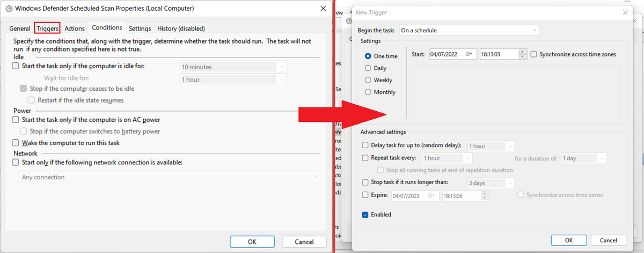Open the 3 days duration dropdown
This screenshot has width=644, height=253.
pyautogui.click(x=491, y=183)
